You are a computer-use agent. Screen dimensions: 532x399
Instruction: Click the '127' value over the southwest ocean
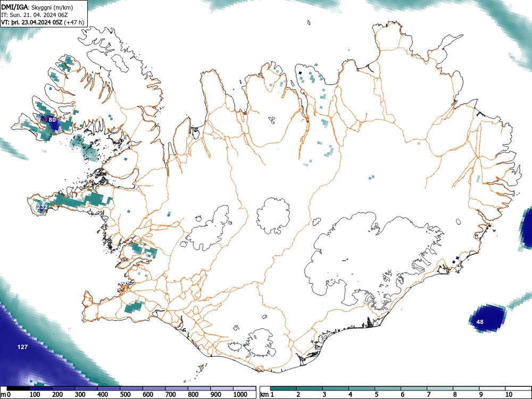(22, 347)
